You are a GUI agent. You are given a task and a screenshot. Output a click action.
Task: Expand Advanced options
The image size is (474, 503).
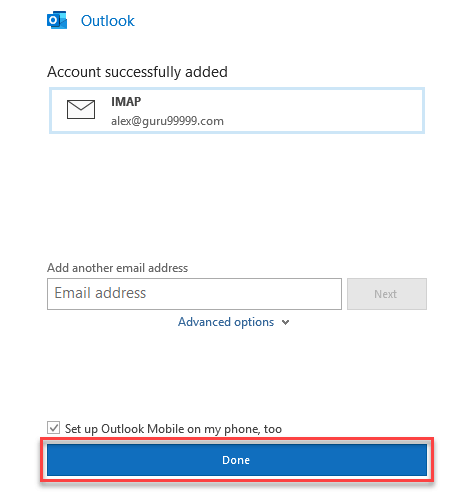tap(234, 322)
